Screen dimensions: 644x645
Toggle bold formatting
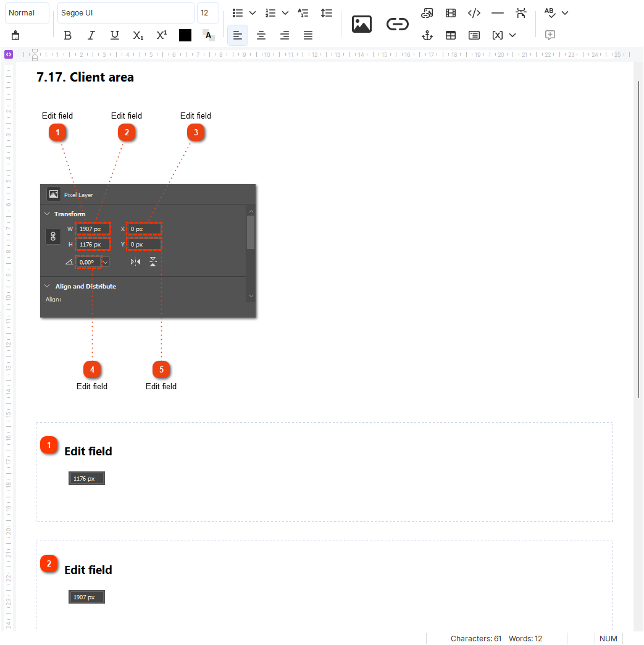click(x=68, y=35)
